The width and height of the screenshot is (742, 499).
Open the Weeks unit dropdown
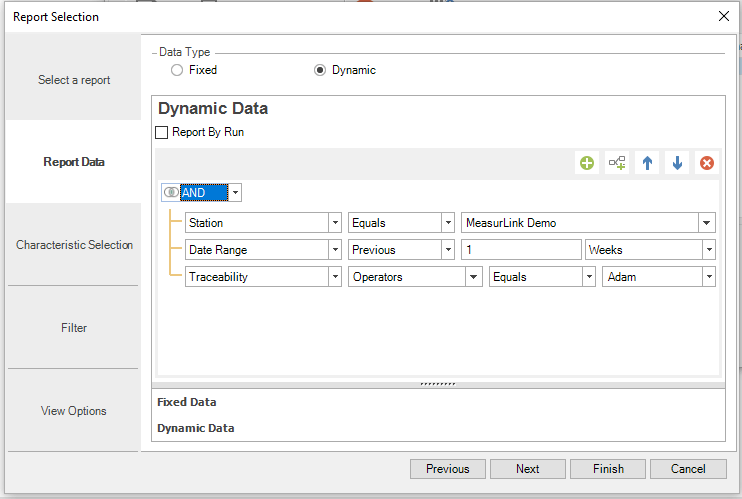tap(708, 250)
